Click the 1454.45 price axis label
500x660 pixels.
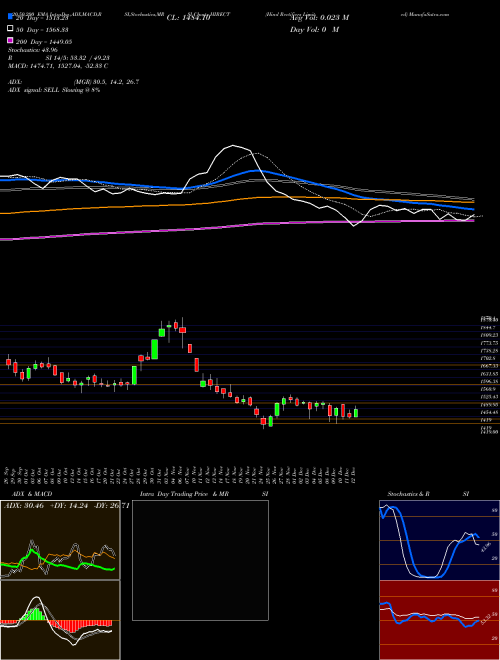[x=489, y=412]
